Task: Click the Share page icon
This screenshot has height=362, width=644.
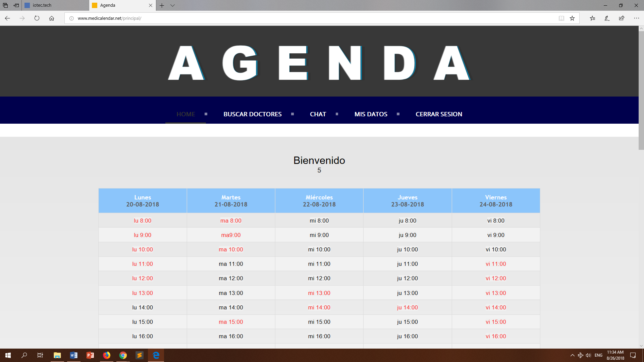Action: coord(622,18)
